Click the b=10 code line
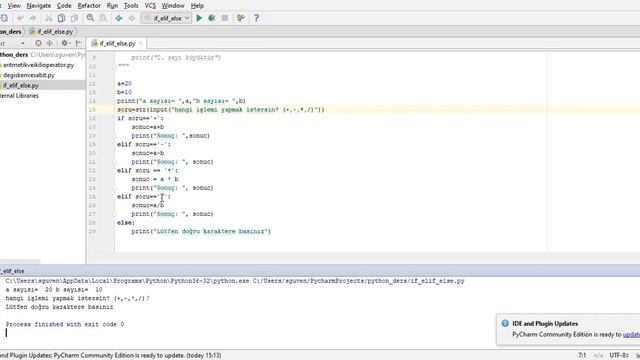 pyautogui.click(x=124, y=92)
